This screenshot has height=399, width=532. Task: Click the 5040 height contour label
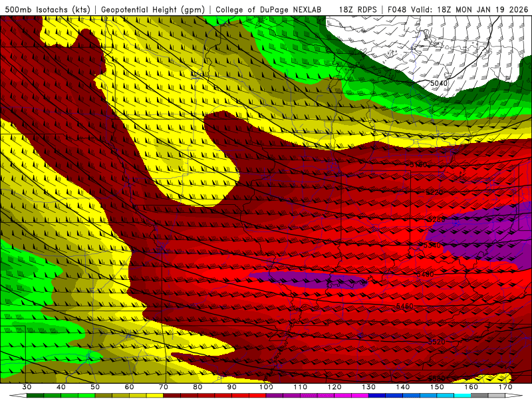point(439,84)
